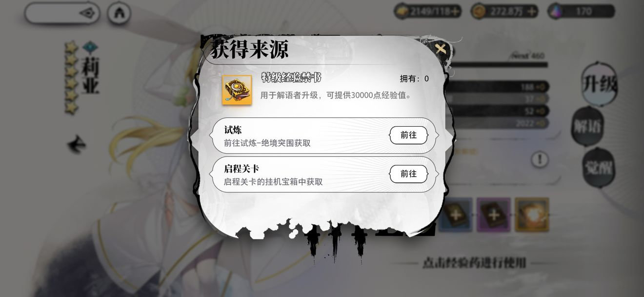Screen dimensions: 644x297
Task: Click the 启程关卡 source row
Action: point(323,174)
